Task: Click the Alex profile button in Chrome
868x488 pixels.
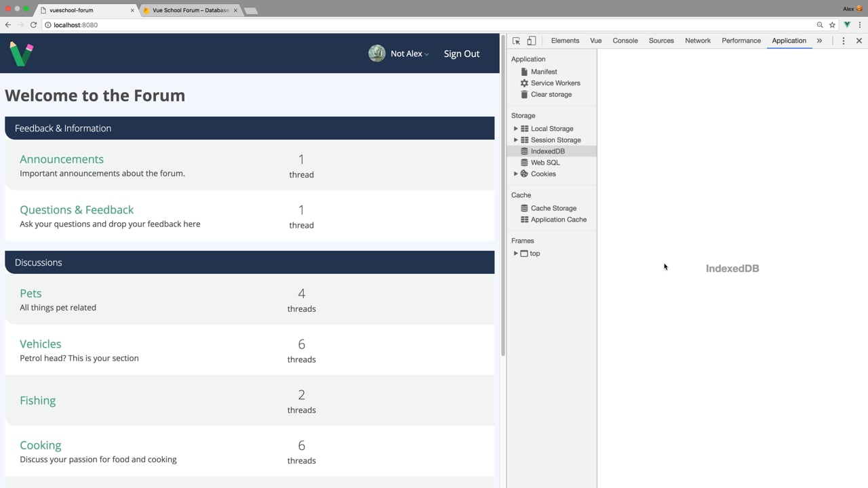Action: pyautogui.click(x=853, y=9)
